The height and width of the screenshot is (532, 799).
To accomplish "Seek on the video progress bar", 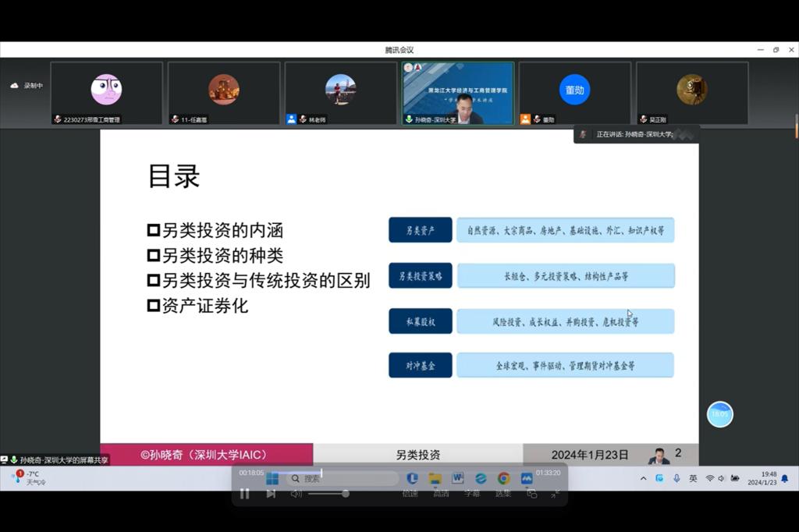I will (x=399, y=473).
